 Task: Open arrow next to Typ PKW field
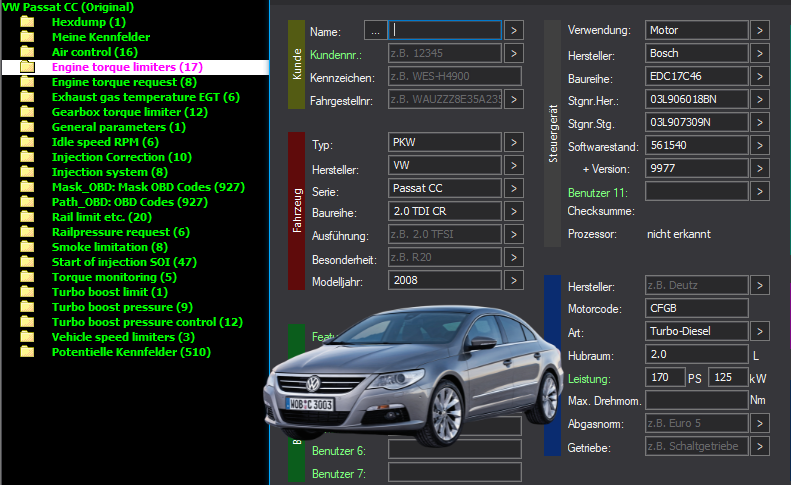(x=514, y=143)
